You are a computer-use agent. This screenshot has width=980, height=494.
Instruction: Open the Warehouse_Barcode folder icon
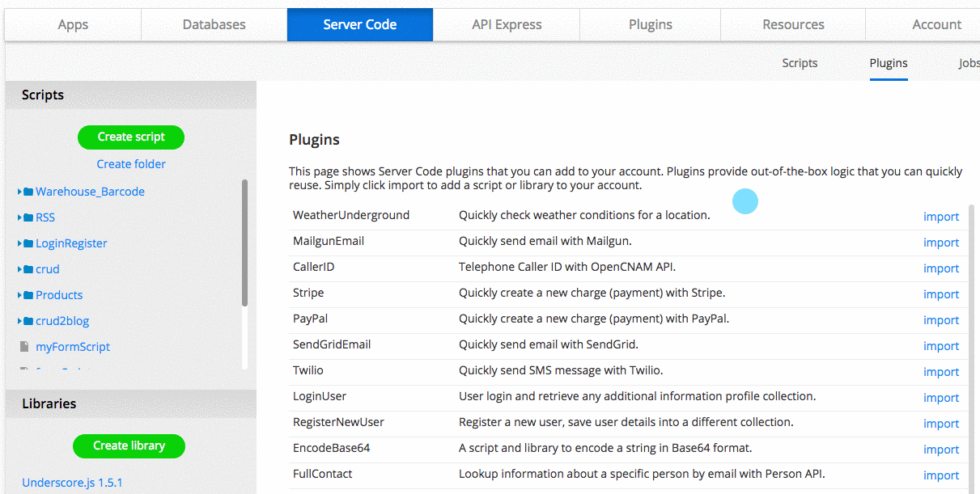pos(28,191)
